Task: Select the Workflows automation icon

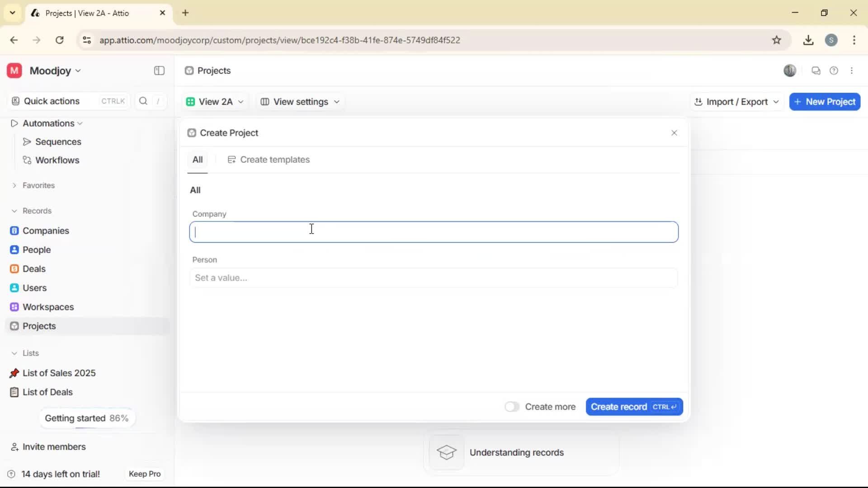Action: coord(27,160)
